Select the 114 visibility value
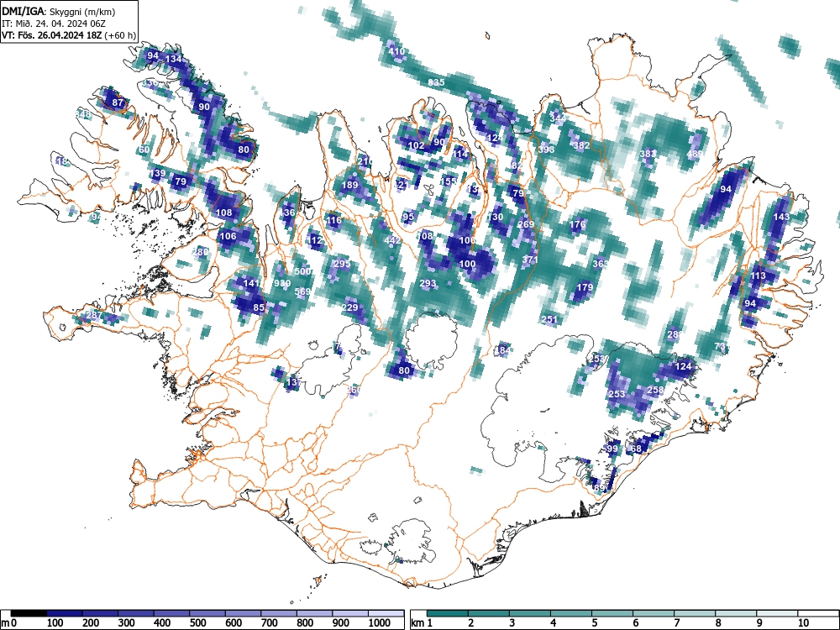Screen dimensions: 840x630 point(459,155)
